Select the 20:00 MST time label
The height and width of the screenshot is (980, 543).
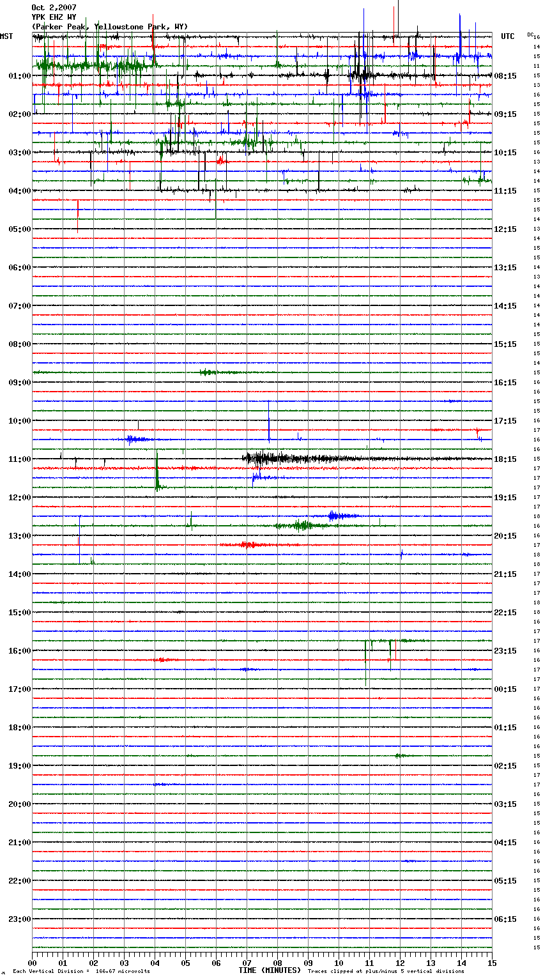pyautogui.click(x=20, y=804)
